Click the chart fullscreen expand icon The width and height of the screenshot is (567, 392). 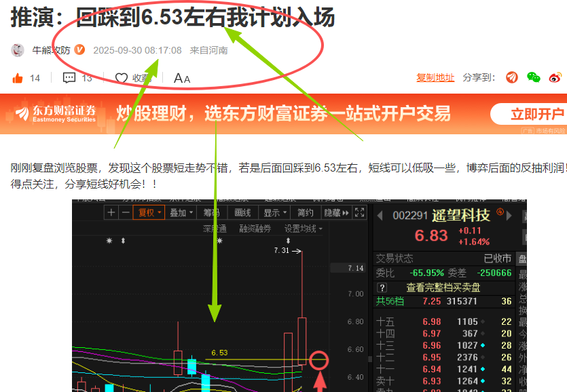[x=359, y=212]
